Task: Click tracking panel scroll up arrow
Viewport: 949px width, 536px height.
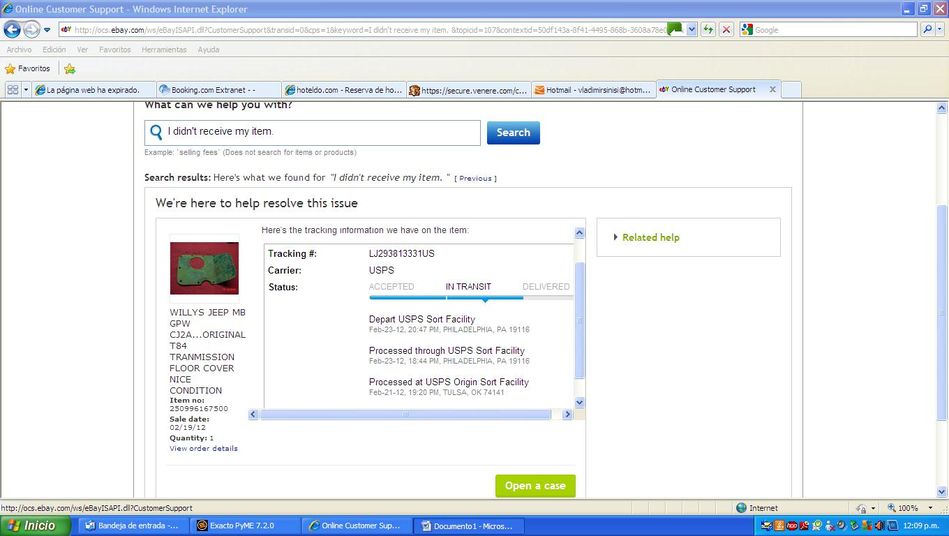Action: 579,233
